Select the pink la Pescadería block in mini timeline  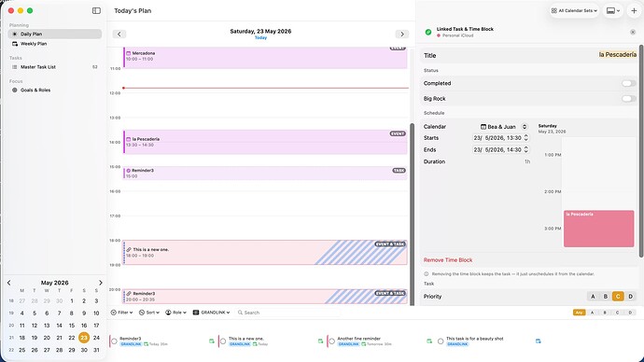tap(598, 229)
